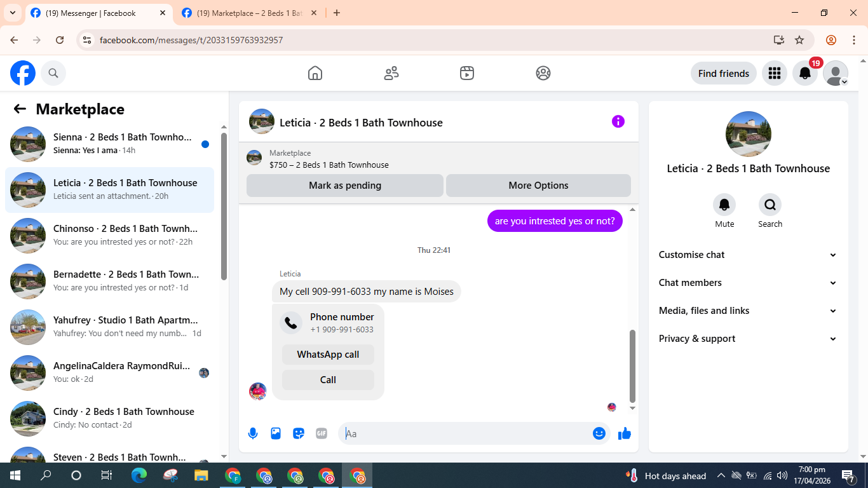Viewport: 868px width, 488px height.
Task: Click the Call button
Action: coord(328,380)
